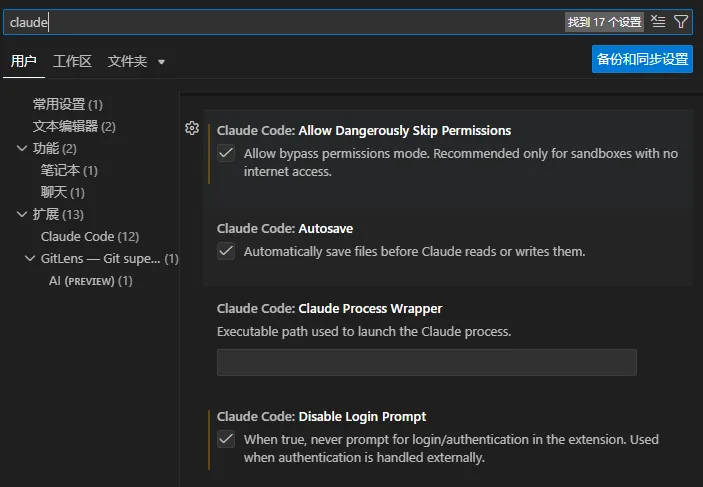Click the gear icon beside Allow Dangerously Skip Permissions
This screenshot has width=703, height=487.
[192, 128]
